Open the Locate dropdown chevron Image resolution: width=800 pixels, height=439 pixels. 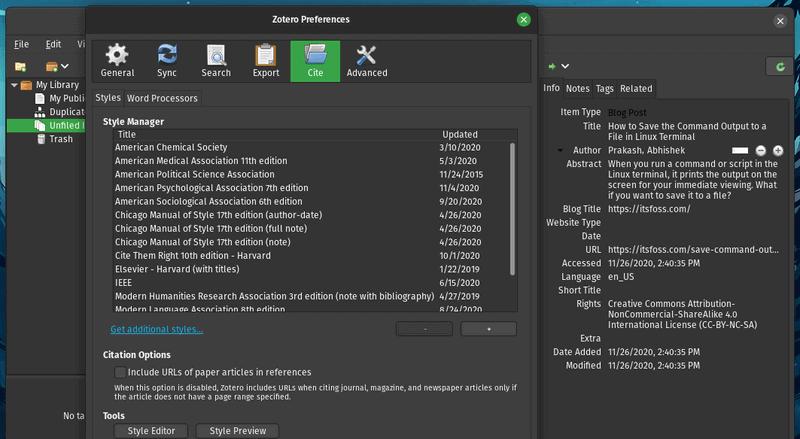pyautogui.click(x=565, y=66)
